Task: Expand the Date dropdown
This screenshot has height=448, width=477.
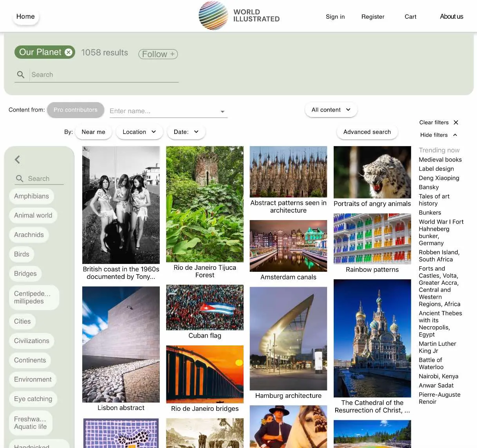Action: (x=186, y=132)
